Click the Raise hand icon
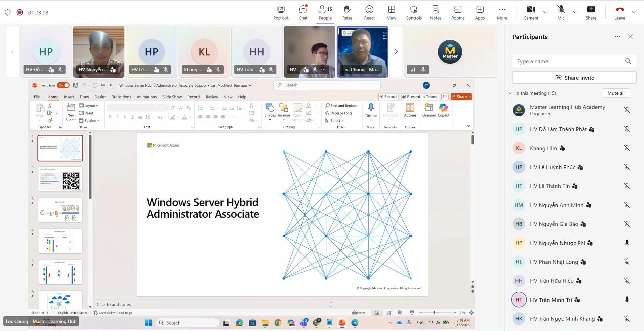Image resolution: width=644 pixels, height=331 pixels. [x=347, y=12]
